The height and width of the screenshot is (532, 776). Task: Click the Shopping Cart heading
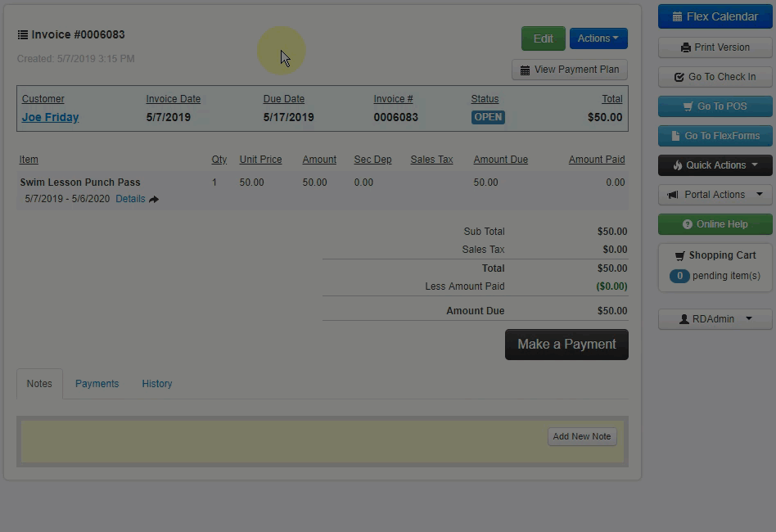tap(715, 255)
